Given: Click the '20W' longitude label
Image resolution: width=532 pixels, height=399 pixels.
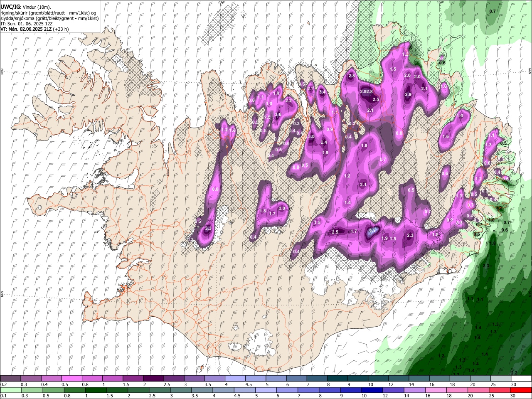Looking at the screenshot, I should (221, 2).
